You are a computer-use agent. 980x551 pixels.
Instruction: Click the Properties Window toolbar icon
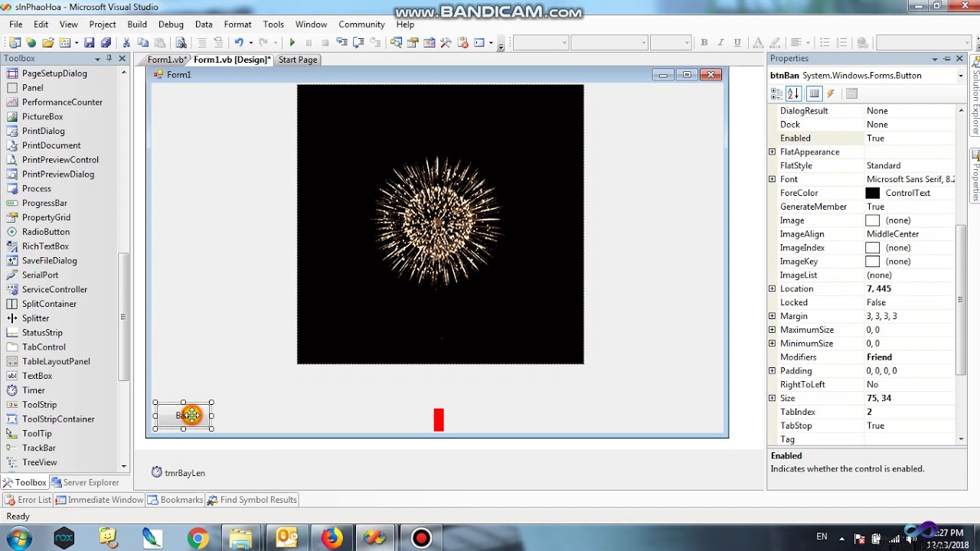click(x=413, y=43)
